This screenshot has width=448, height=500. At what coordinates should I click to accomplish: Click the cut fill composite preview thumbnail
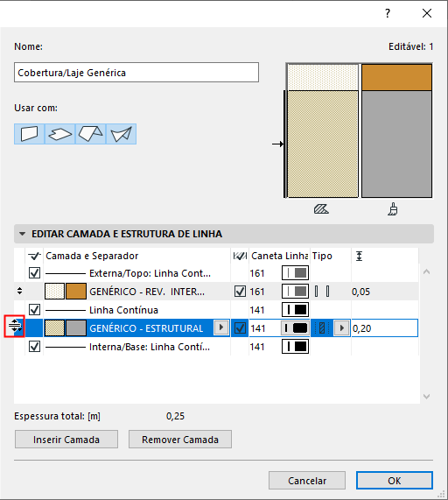(x=323, y=130)
